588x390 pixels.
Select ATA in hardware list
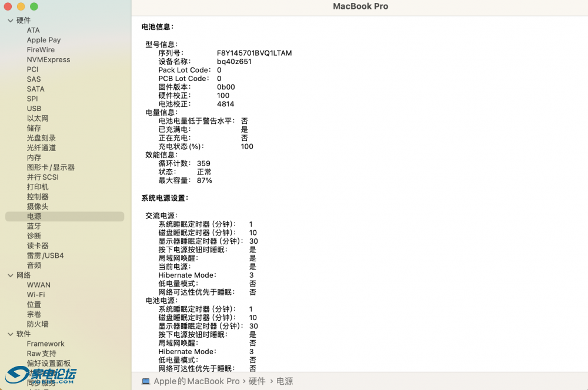pos(33,31)
